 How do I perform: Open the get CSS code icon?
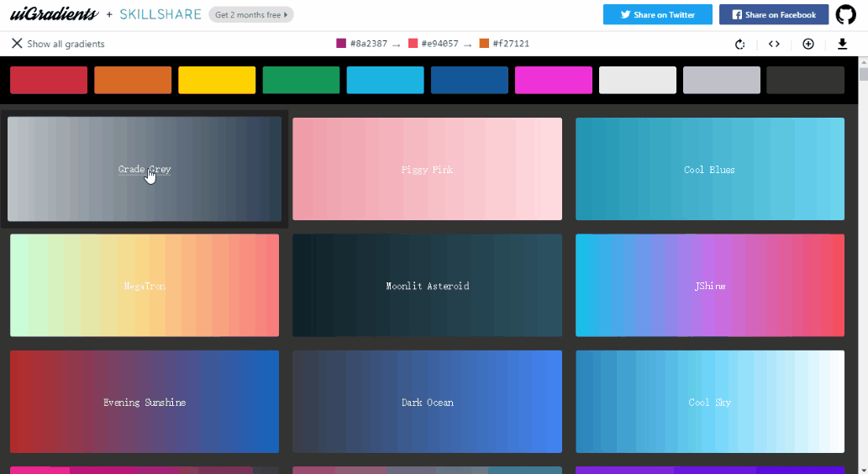click(x=774, y=44)
